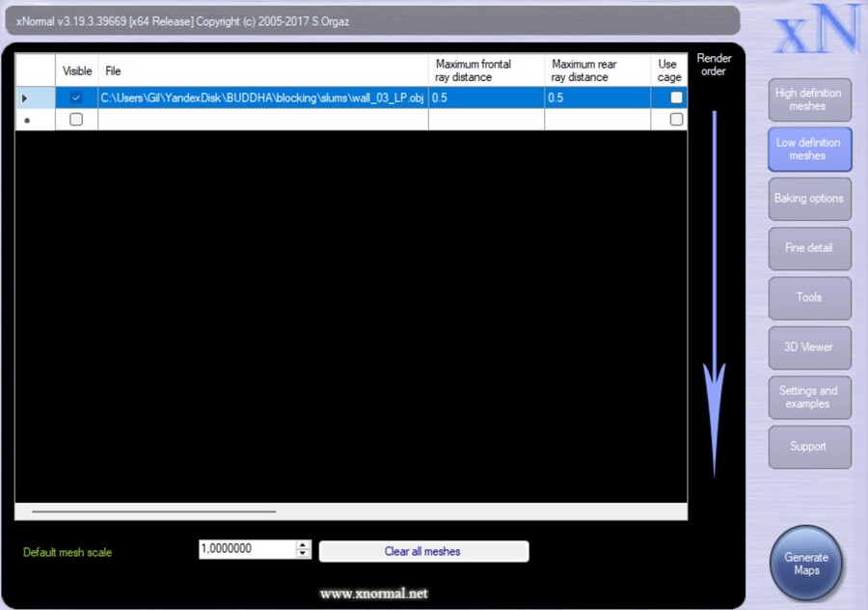Click the Visible column header
This screenshot has height=610, width=868.
click(77, 70)
